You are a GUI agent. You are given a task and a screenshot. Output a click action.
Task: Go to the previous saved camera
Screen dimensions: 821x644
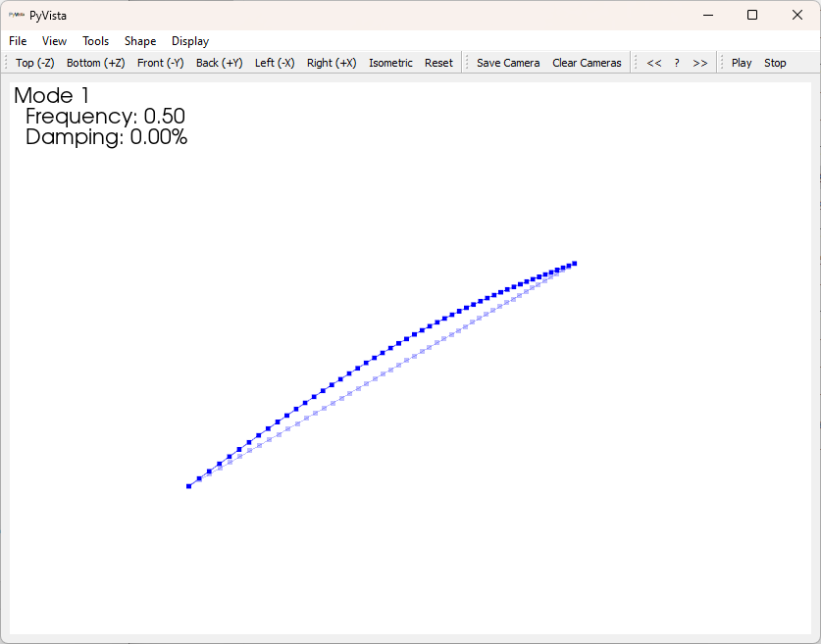coord(654,62)
